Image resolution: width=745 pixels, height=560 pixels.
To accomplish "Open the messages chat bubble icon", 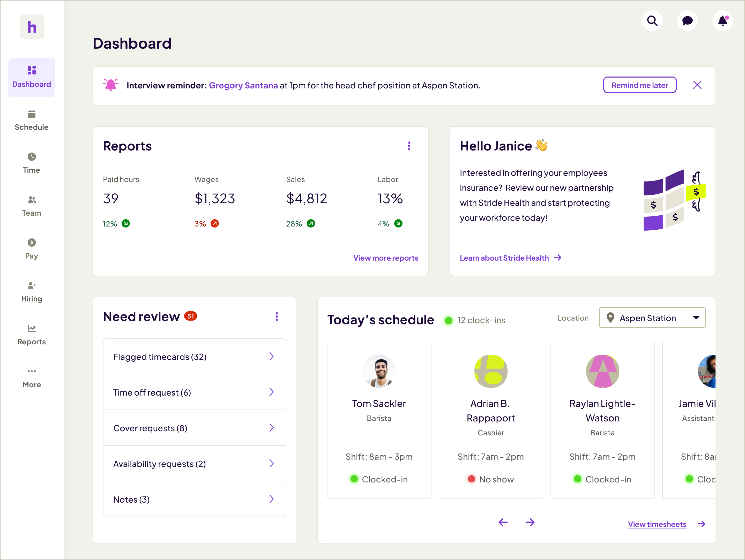I will click(x=687, y=21).
